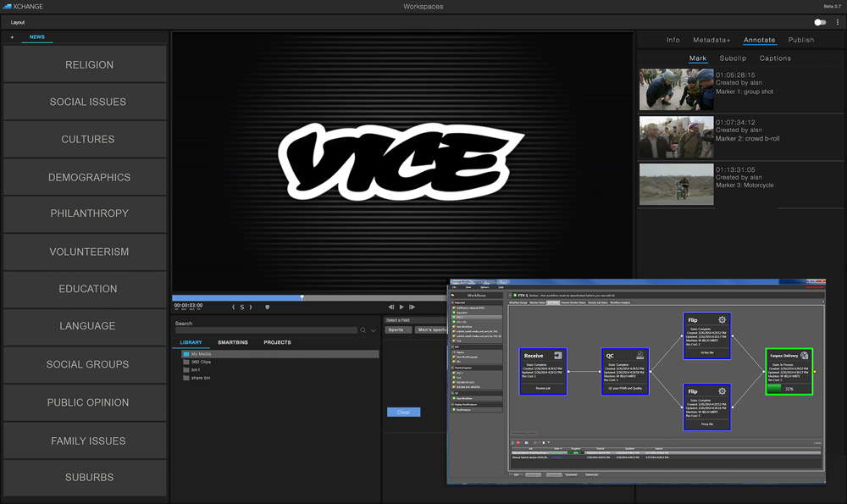Viewport: 847px width, 504px height.
Task: Click the QC node checkmark icon
Action: 640,356
